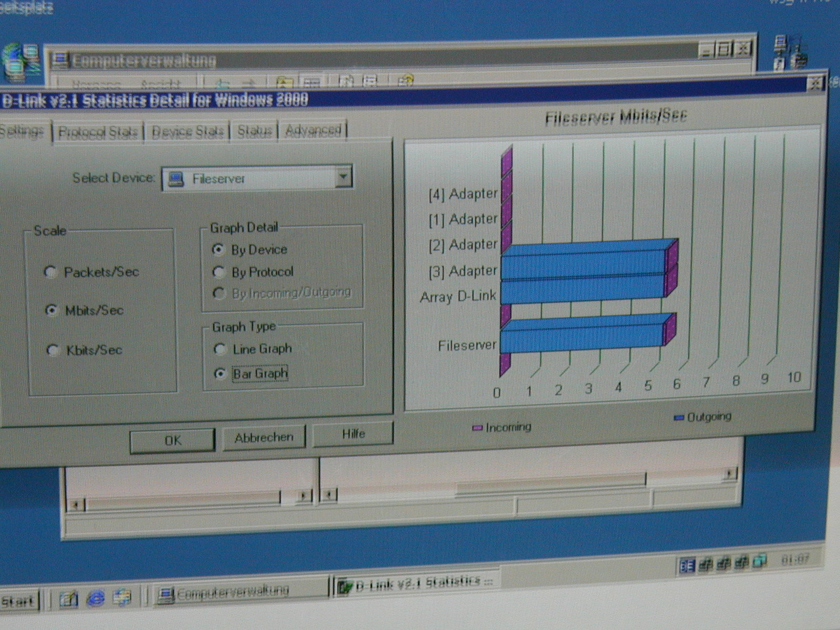This screenshot has height=630, width=840.
Task: Open the Start menu
Action: pos(19,601)
